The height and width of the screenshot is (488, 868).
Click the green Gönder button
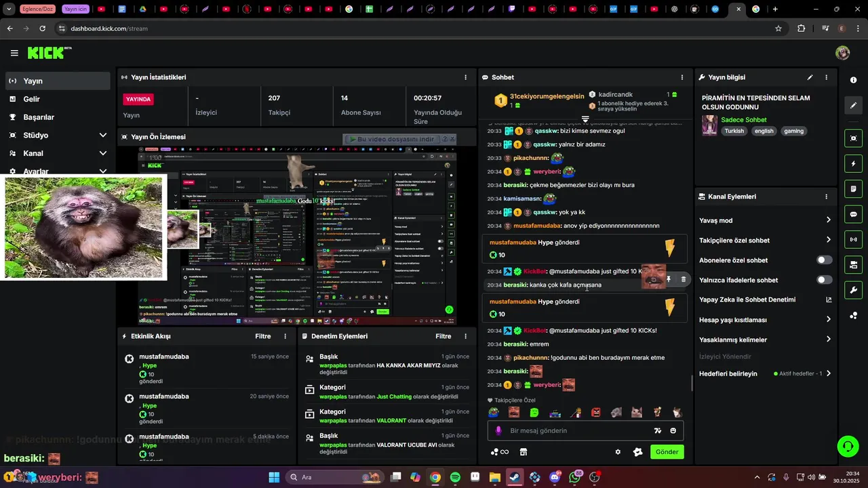click(x=667, y=452)
